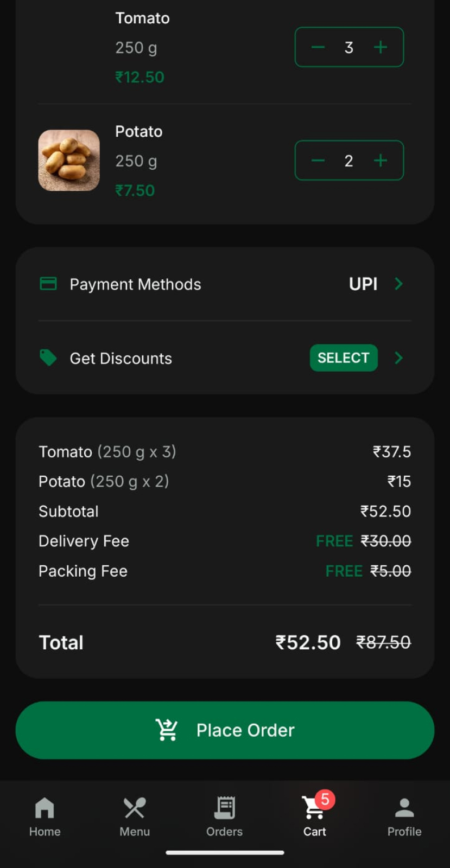Screen dimensions: 450x868
Task: Click the cart icon on Place Order
Action: (x=167, y=730)
